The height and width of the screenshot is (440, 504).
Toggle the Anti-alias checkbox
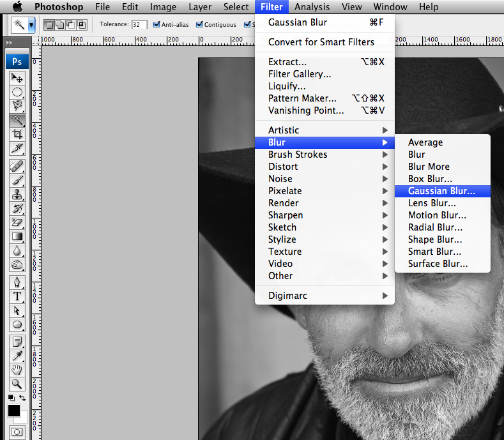tap(157, 24)
